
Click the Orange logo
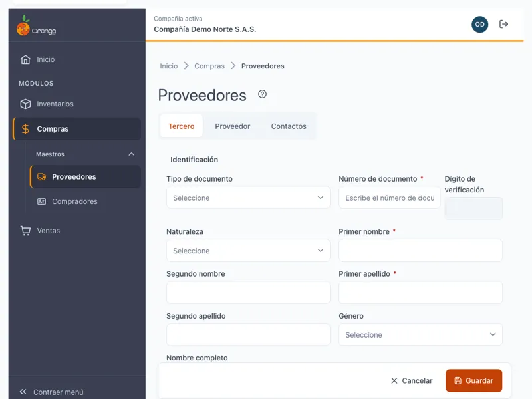[x=37, y=26]
